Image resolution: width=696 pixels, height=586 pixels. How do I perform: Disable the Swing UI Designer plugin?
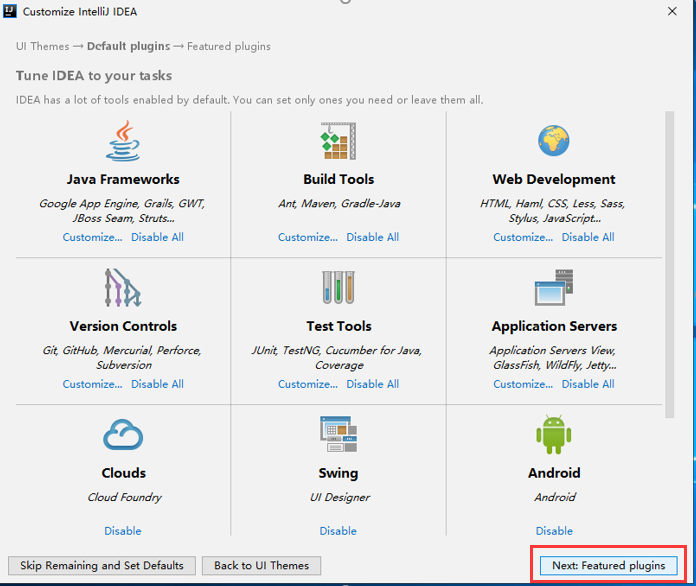click(x=338, y=531)
